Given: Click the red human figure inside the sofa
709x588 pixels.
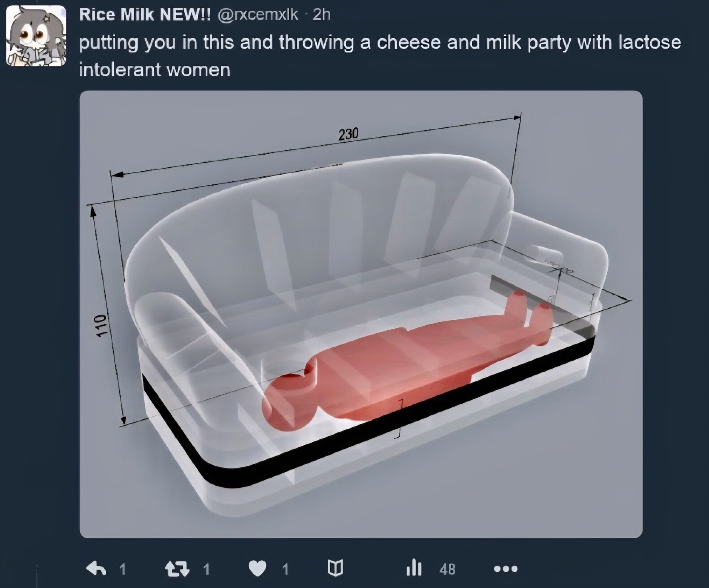Looking at the screenshot, I should [x=404, y=359].
